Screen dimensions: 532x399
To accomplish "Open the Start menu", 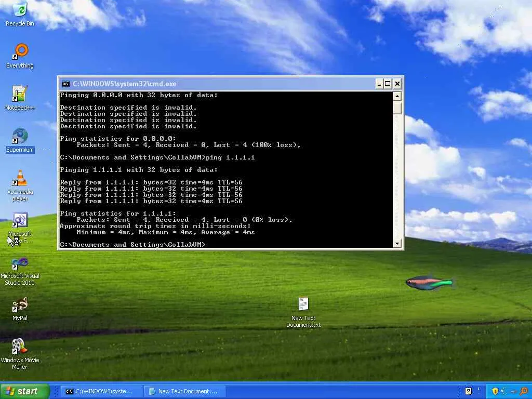I will point(25,391).
